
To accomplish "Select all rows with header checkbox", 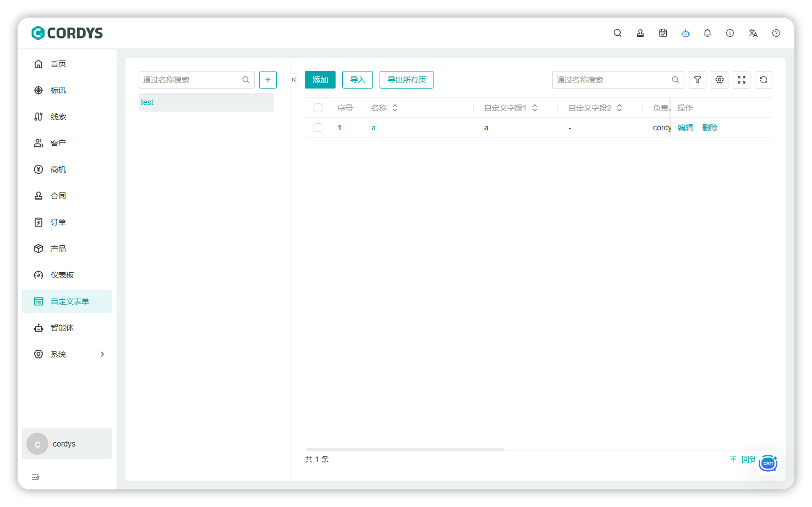I will [318, 108].
